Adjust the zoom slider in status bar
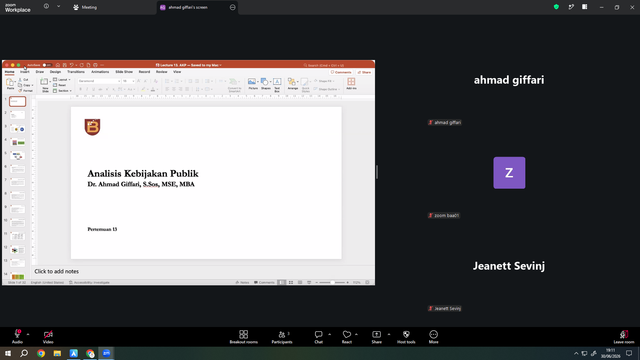Viewport: 640px width, 360px height. pos(332,282)
